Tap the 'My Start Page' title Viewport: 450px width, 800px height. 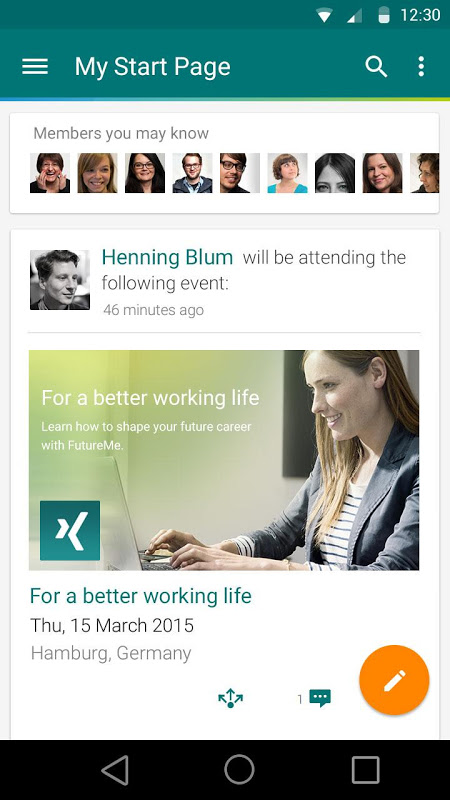153,67
